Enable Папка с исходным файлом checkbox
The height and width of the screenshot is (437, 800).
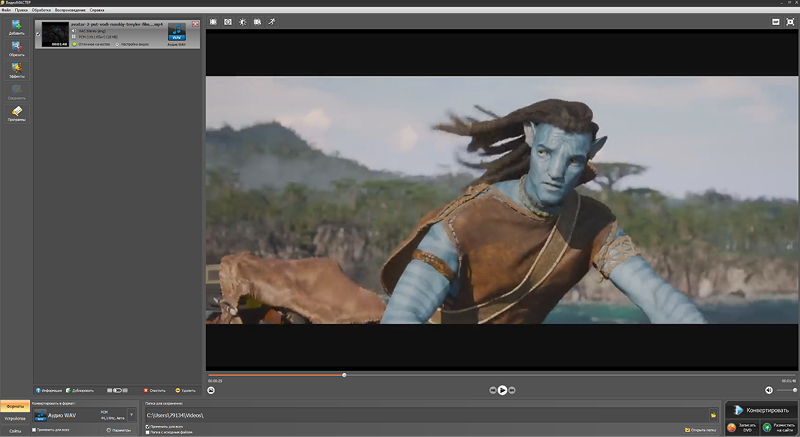click(147, 432)
